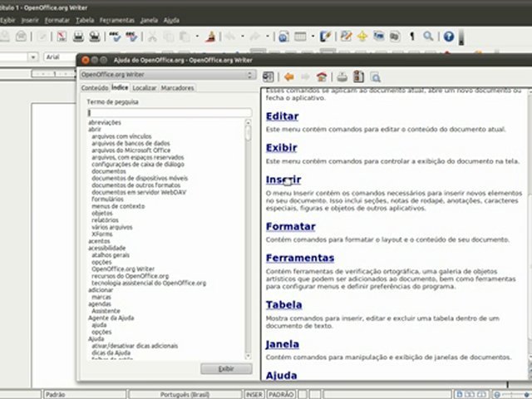Expand the Writer toolbar overflow handle
The image size is (532, 399).
[461, 37]
